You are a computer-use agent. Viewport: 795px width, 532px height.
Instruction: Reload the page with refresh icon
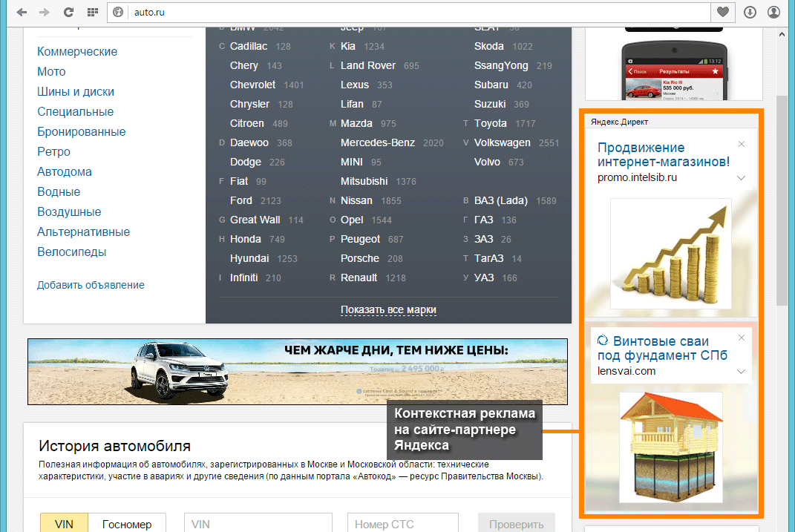click(x=68, y=12)
